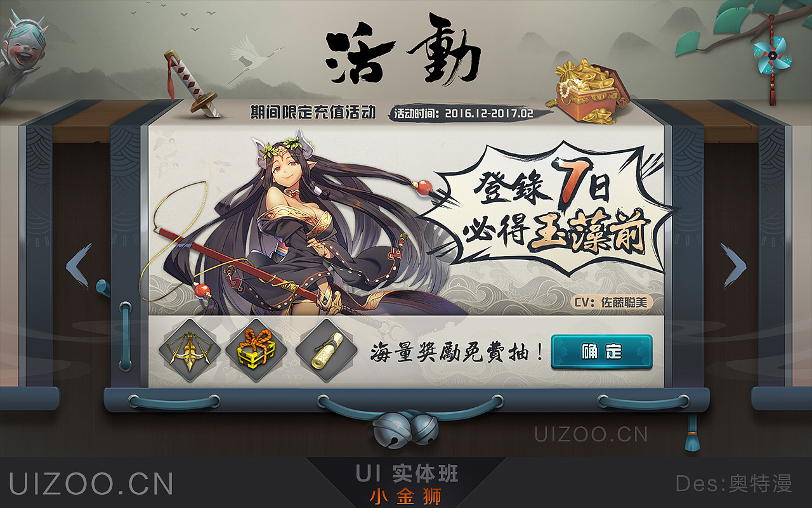Click the activity time 2016.12-2017.02 label

tap(464, 114)
